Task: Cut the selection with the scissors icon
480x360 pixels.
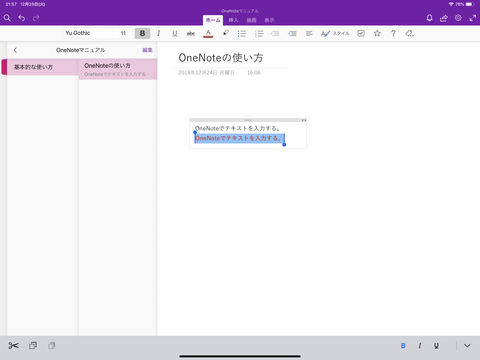Action: click(x=13, y=346)
